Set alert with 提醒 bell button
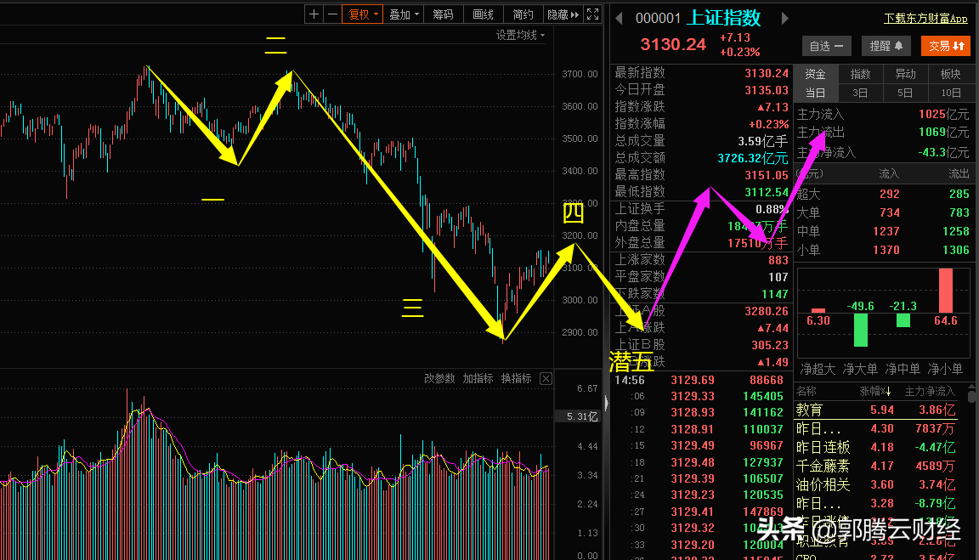Screen dimensions: 979x560 [x=886, y=46]
